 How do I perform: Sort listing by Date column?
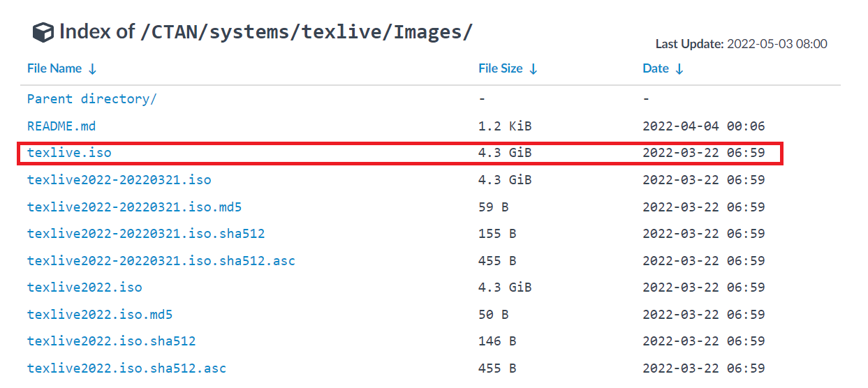(656, 68)
